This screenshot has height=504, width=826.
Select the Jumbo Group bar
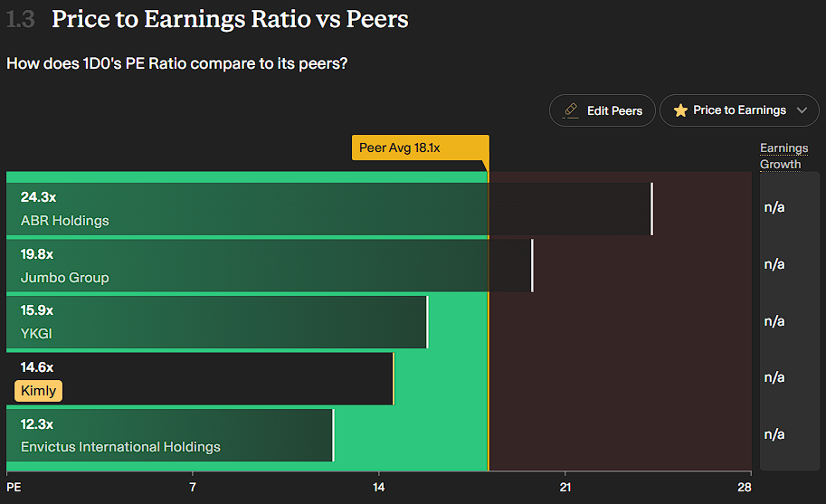pyautogui.click(x=271, y=266)
